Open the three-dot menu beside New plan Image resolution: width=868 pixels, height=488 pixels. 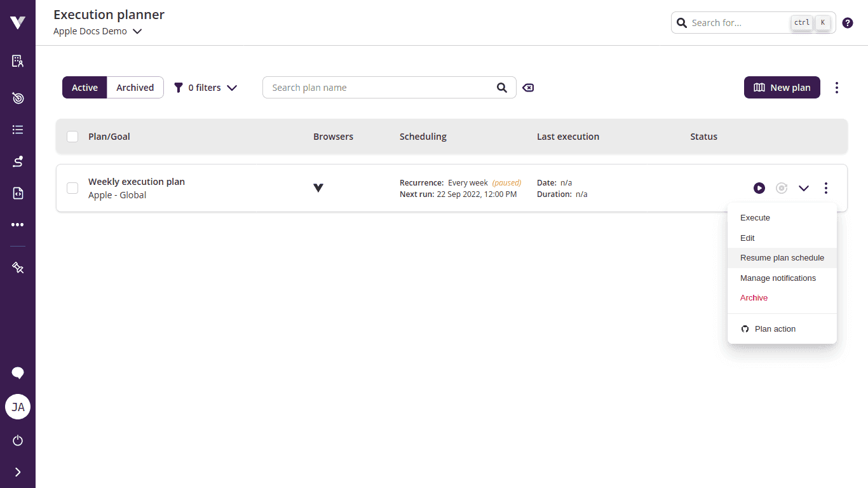click(x=837, y=88)
